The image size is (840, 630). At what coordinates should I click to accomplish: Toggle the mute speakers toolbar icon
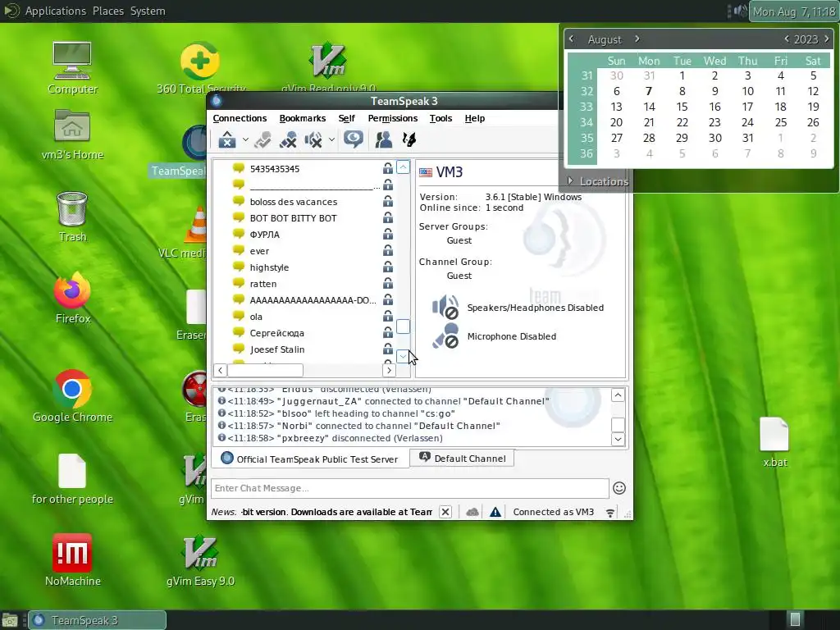[x=313, y=139]
